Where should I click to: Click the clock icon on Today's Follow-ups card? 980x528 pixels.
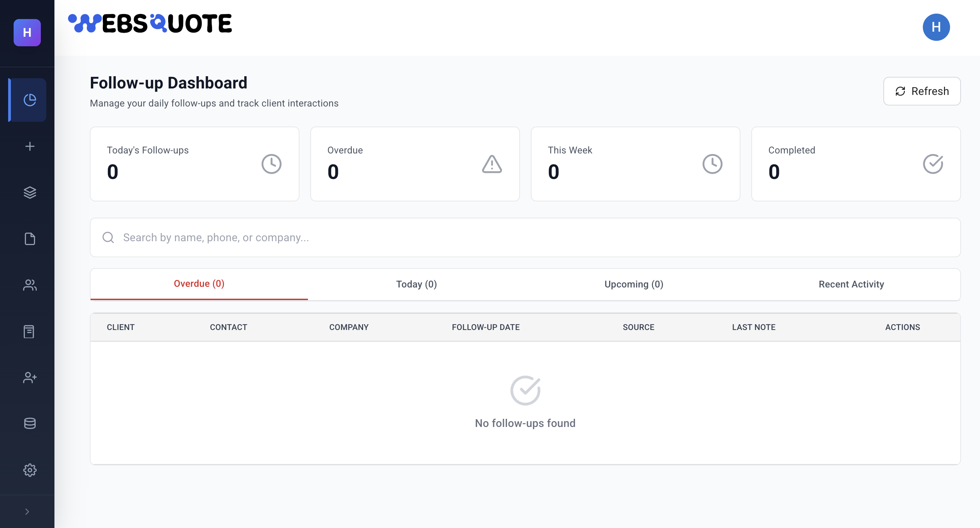point(271,164)
